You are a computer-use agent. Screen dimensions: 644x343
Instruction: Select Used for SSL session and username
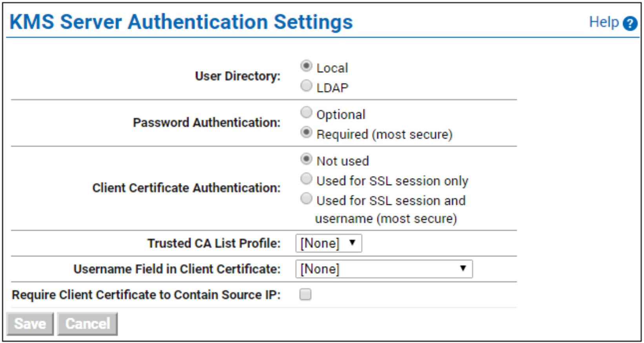click(x=306, y=198)
